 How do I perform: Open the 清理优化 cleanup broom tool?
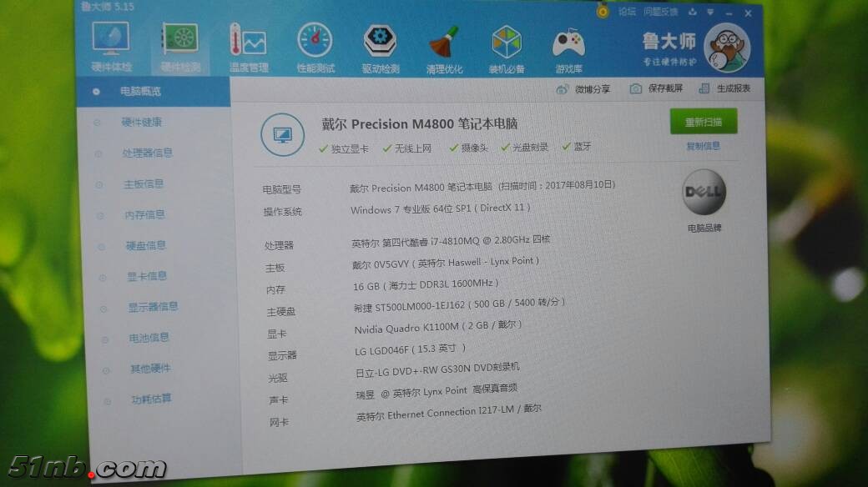point(444,49)
